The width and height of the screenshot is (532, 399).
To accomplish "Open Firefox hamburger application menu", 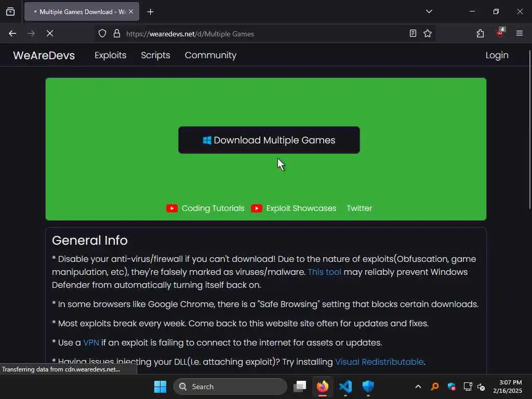I will tap(520, 33).
